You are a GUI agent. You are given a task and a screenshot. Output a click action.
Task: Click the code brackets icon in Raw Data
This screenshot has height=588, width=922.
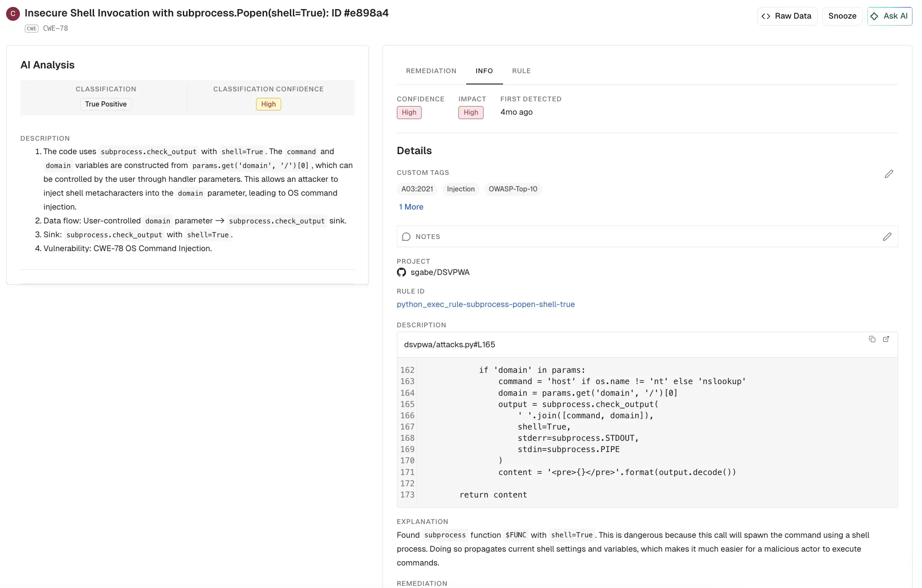click(766, 16)
